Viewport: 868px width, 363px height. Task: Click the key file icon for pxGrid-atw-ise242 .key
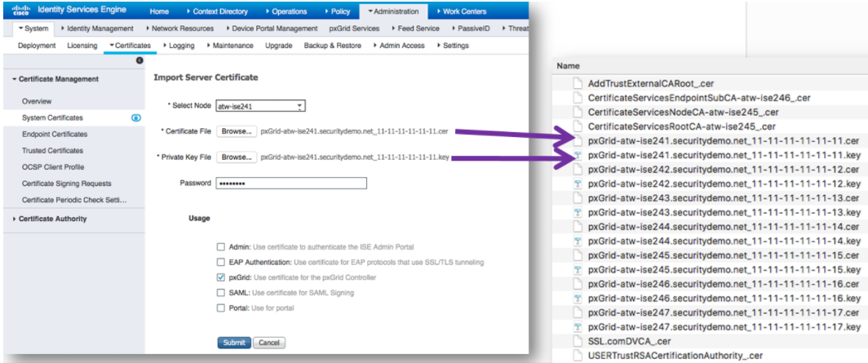click(578, 184)
